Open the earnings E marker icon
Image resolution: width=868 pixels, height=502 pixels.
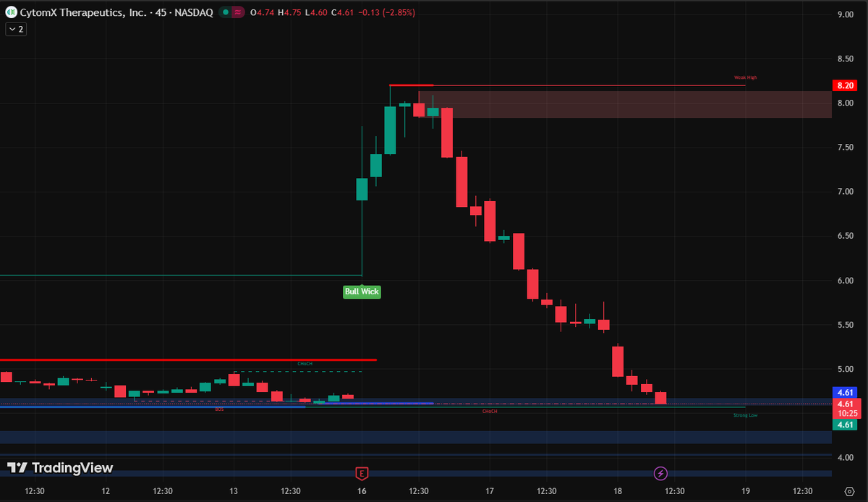click(362, 474)
